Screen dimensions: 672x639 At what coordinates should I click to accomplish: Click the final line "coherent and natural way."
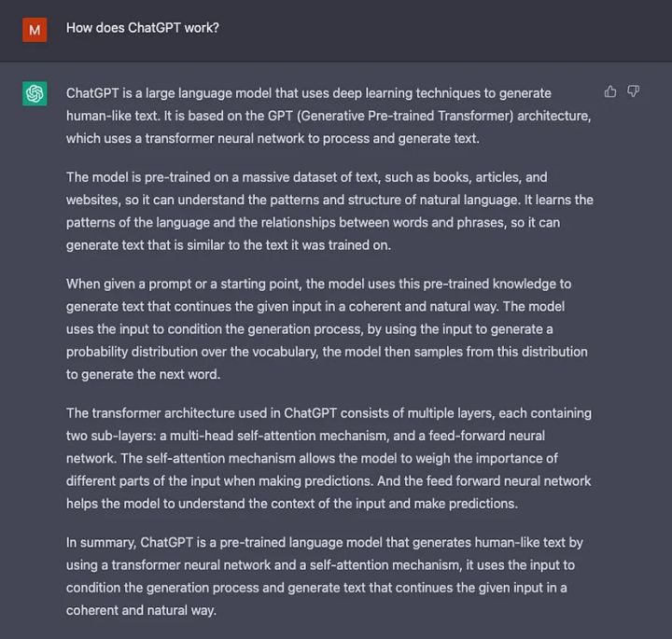tap(141, 610)
